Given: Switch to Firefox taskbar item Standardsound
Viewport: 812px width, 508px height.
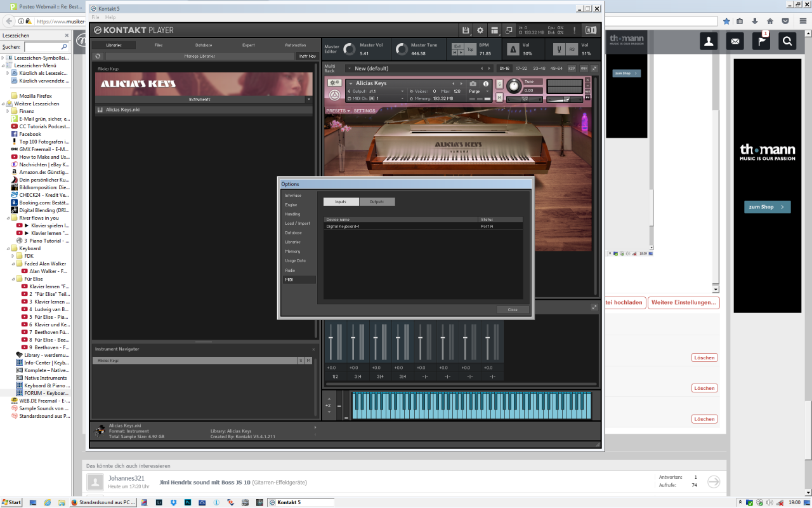Looking at the screenshot, I should pyautogui.click(x=103, y=502).
